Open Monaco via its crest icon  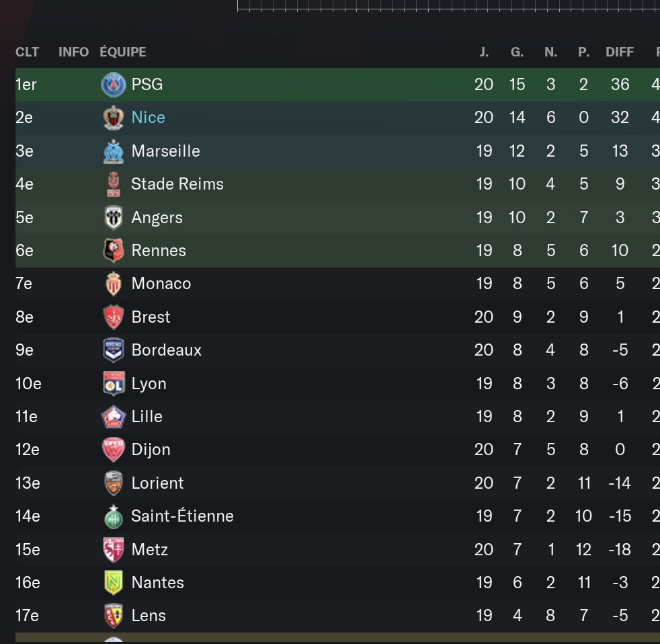click(x=113, y=284)
